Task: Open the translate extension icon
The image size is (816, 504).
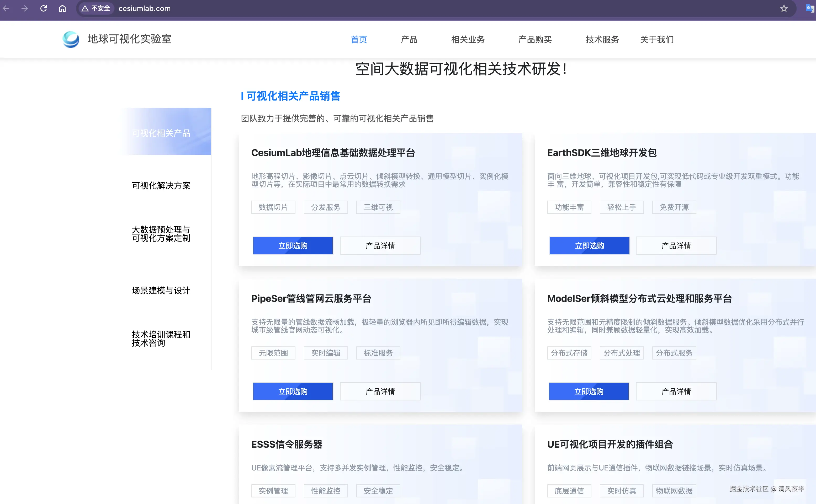Action: (810, 8)
